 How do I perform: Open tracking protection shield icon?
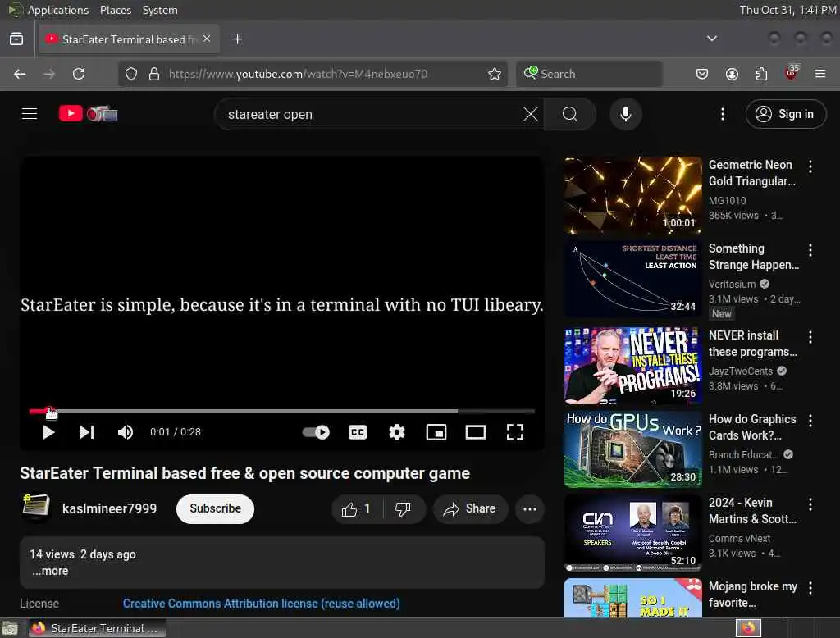click(x=131, y=74)
